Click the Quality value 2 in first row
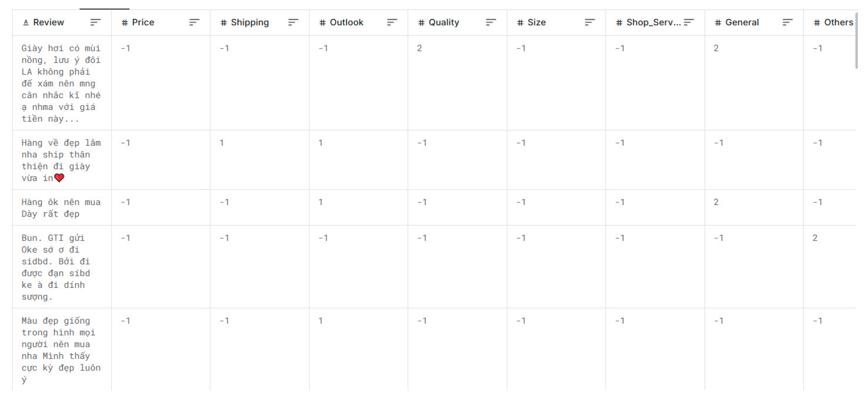The height and width of the screenshot is (395, 868). pos(419,48)
